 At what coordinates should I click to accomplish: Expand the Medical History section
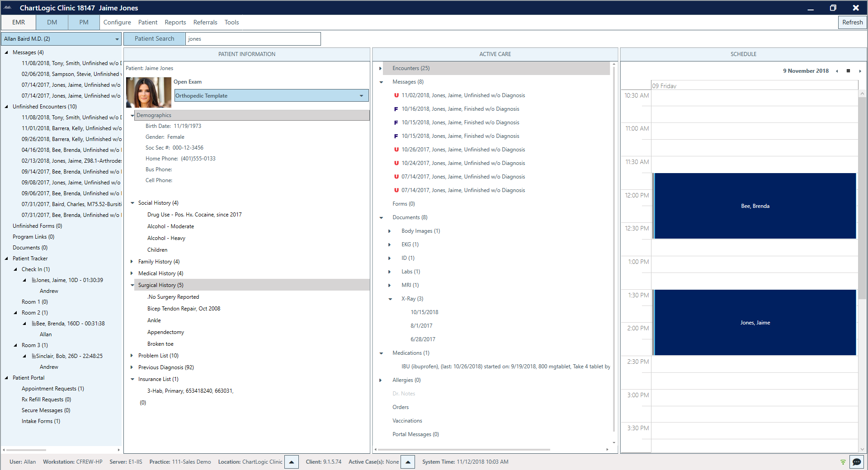(x=132, y=273)
